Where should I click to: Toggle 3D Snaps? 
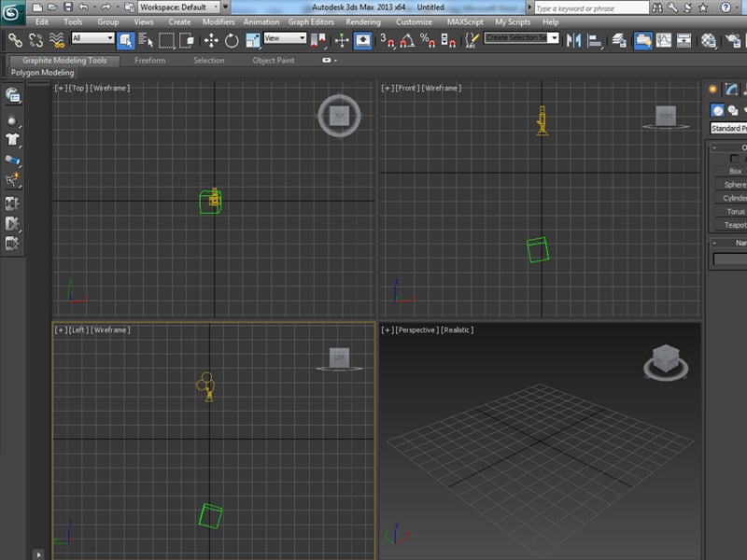388,40
